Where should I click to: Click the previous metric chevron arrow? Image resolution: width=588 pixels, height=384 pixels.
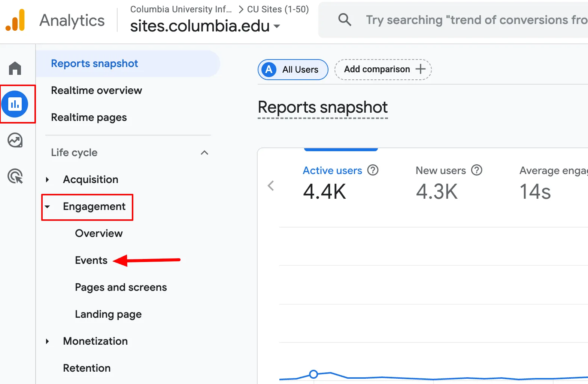tap(271, 186)
